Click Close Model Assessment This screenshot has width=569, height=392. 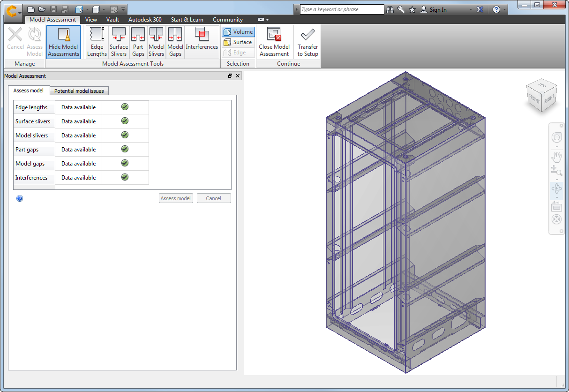pyautogui.click(x=274, y=42)
